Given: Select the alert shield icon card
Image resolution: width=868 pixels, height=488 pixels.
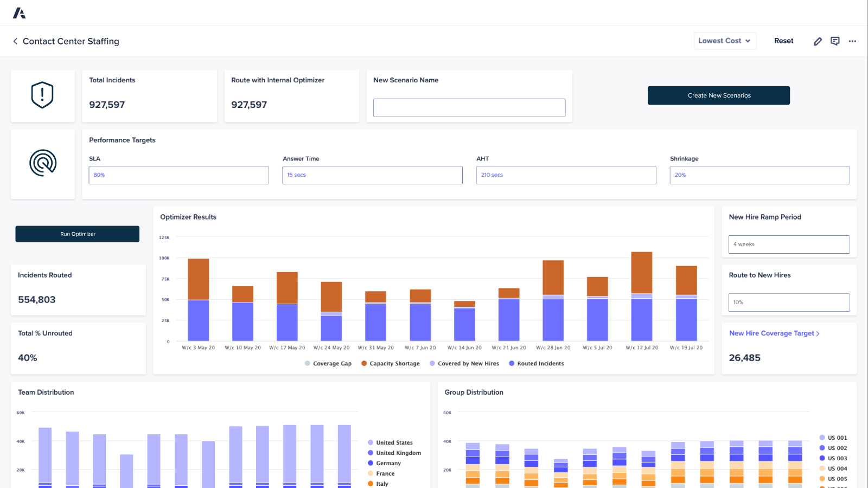Looking at the screenshot, I should coord(42,95).
